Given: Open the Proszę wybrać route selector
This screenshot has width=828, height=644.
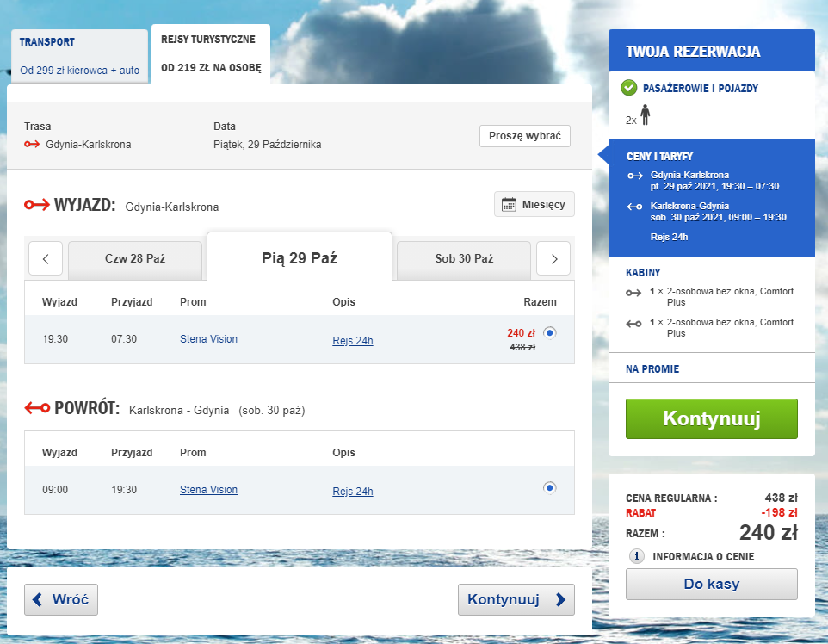Looking at the screenshot, I should point(524,136).
